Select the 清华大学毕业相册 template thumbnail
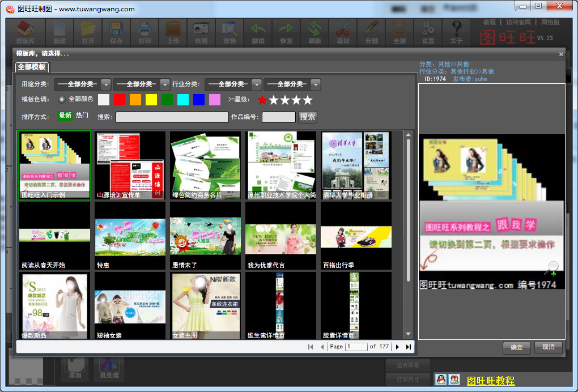The width and height of the screenshot is (578, 392). pos(356,165)
